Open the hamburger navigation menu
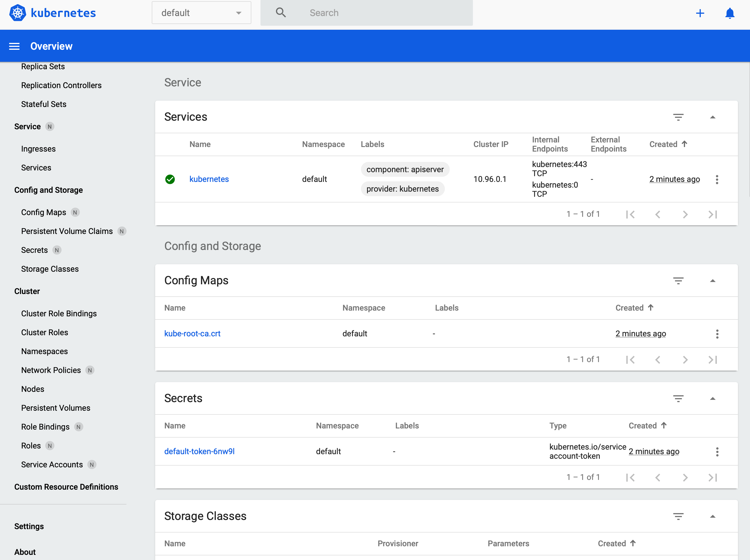 (x=14, y=46)
